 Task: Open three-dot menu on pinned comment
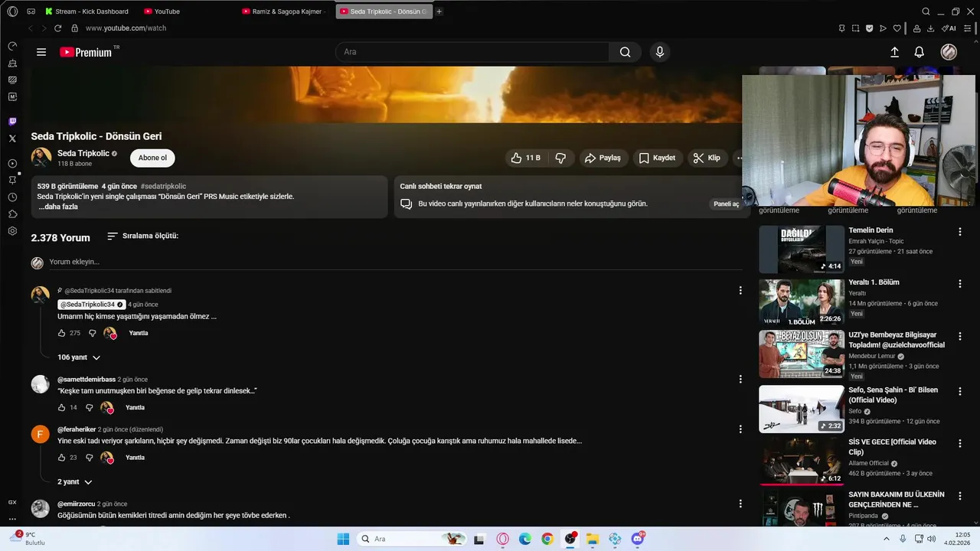(x=740, y=291)
